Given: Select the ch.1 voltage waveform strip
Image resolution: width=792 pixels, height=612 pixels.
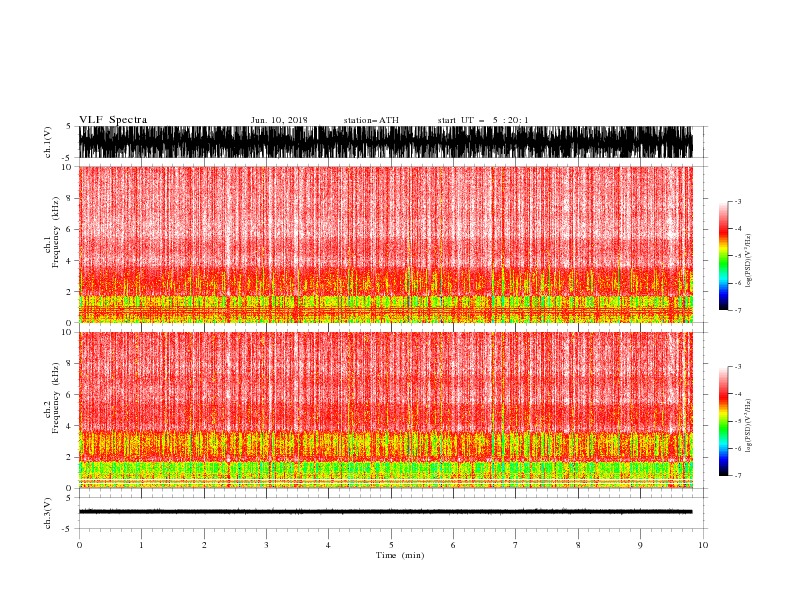Looking at the screenshot, I should click(x=385, y=142).
